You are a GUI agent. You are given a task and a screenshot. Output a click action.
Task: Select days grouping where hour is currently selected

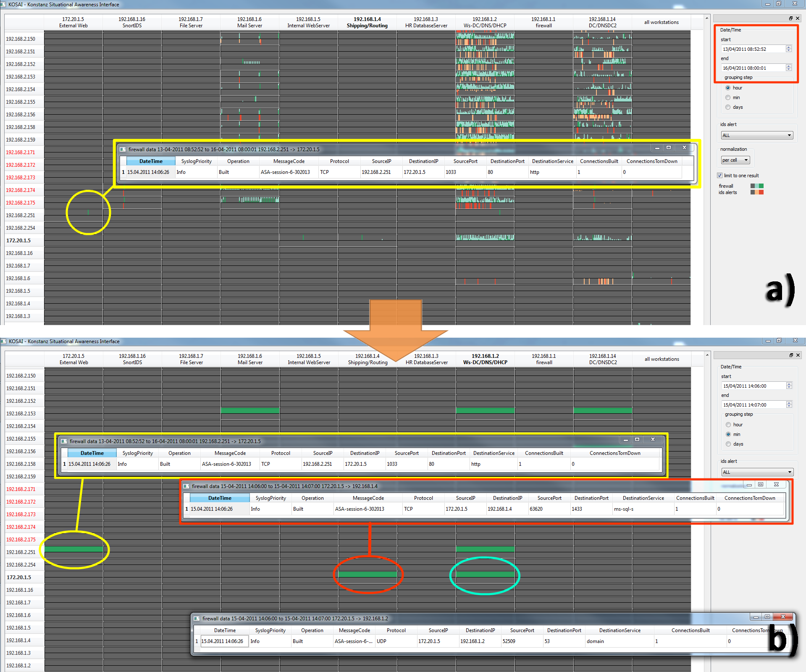click(x=728, y=107)
